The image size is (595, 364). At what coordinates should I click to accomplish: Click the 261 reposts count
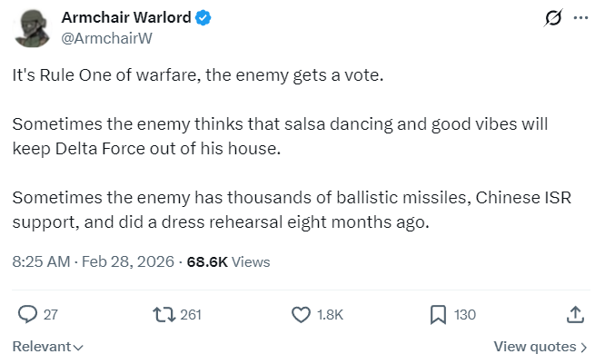click(191, 315)
